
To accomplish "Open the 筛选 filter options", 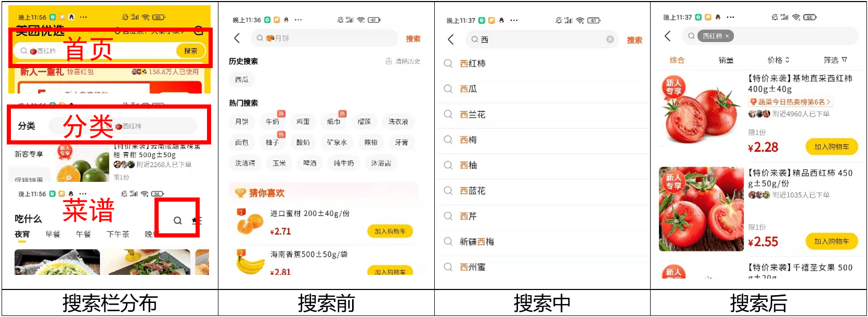I will coord(835,60).
